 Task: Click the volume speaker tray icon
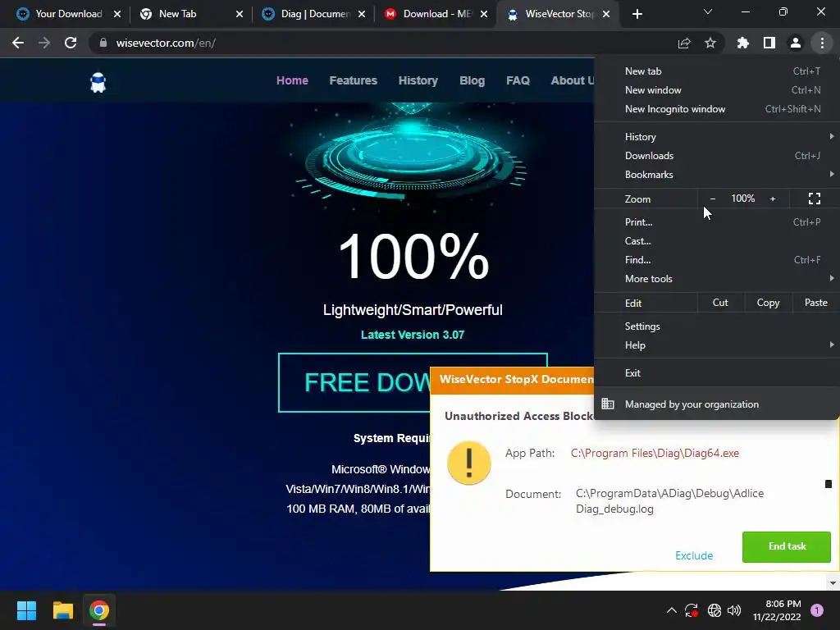coord(734,610)
